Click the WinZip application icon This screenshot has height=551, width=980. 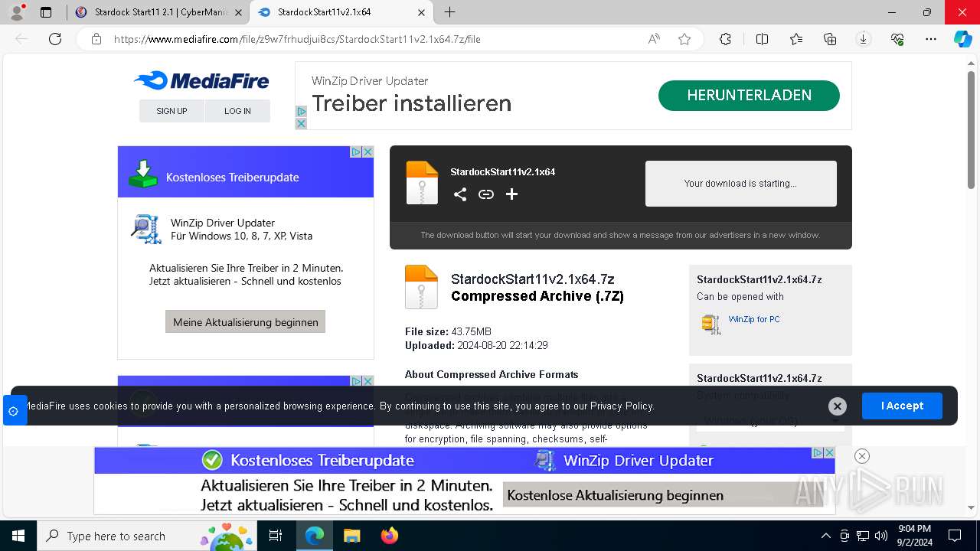click(711, 324)
